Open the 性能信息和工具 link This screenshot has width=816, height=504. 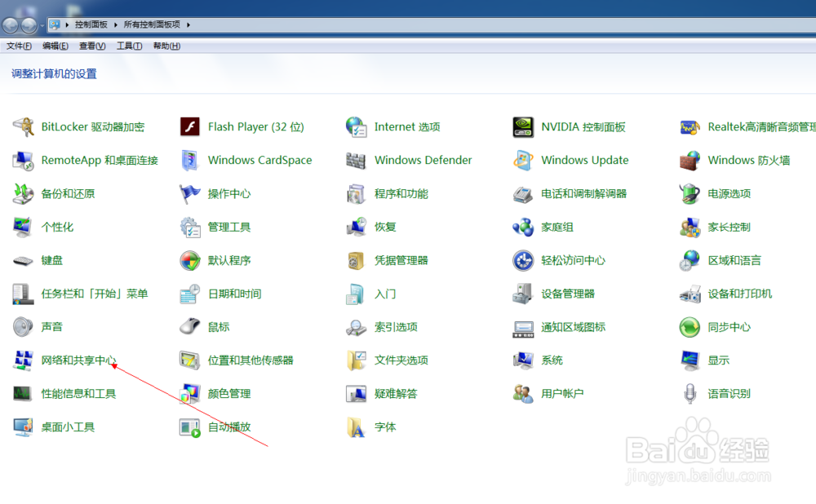click(78, 394)
